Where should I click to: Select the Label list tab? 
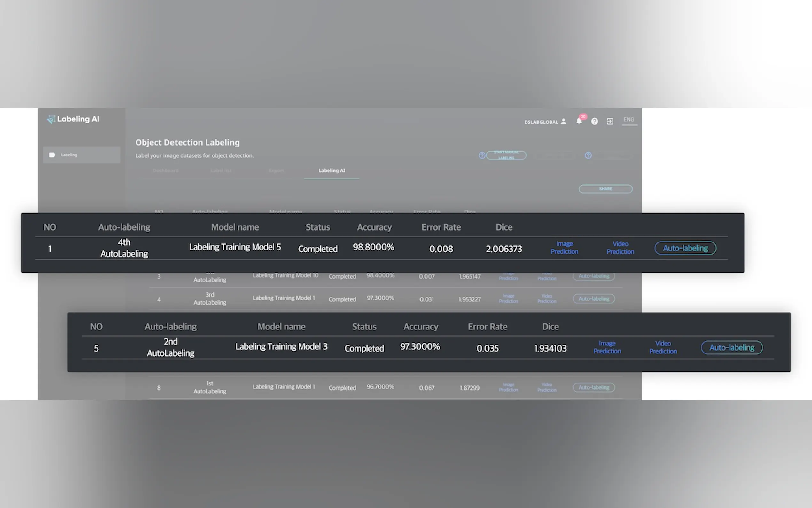[x=221, y=171]
